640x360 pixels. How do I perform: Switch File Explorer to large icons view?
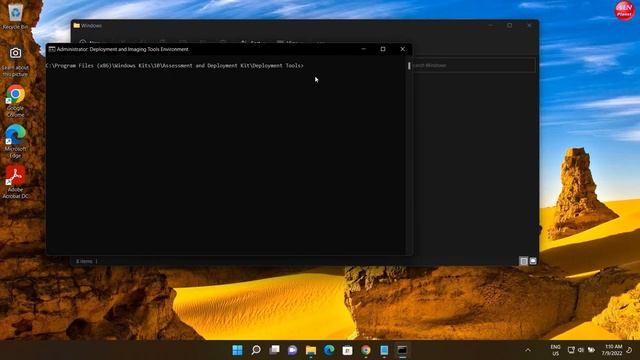pyautogui.click(x=533, y=261)
